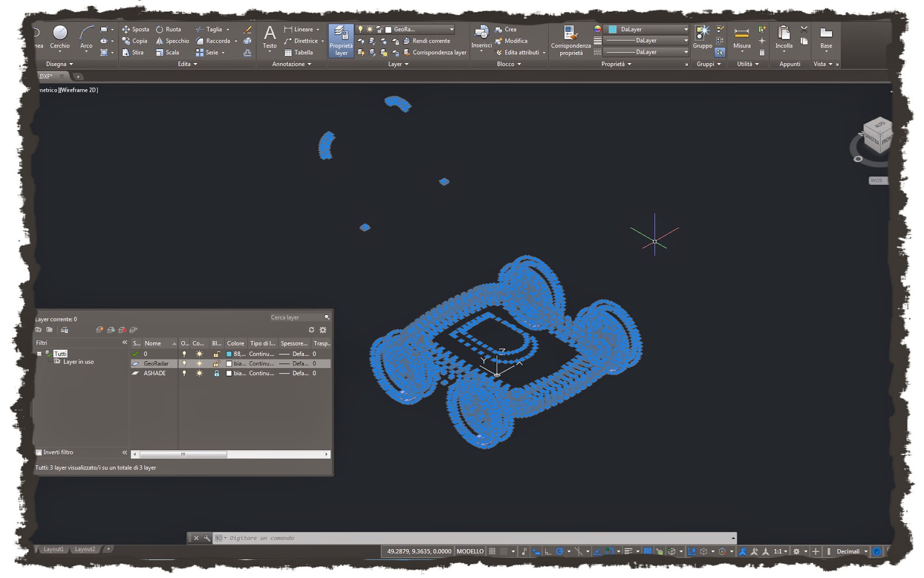The image size is (924, 578).
Task: Unlock the ASHADE layer padlock
Action: (217, 373)
